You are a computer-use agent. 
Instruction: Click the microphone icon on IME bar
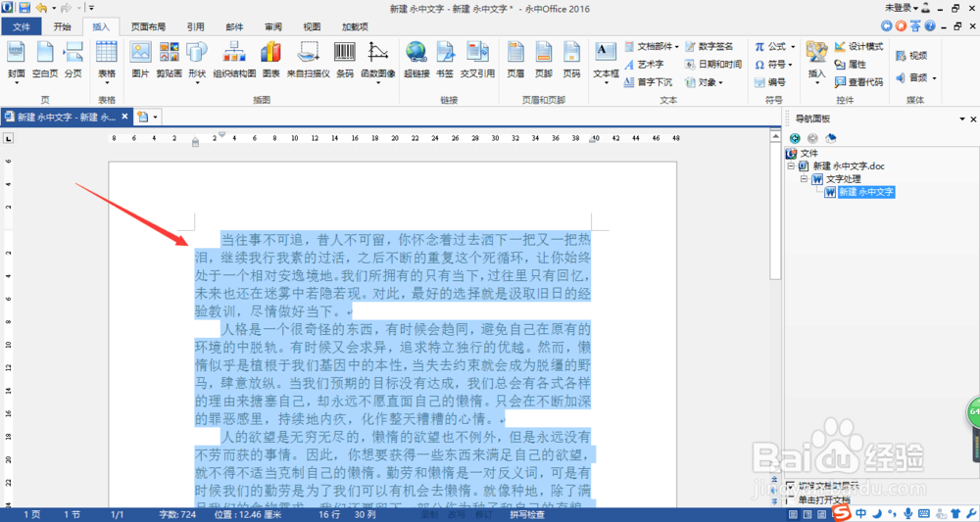pos(908,514)
